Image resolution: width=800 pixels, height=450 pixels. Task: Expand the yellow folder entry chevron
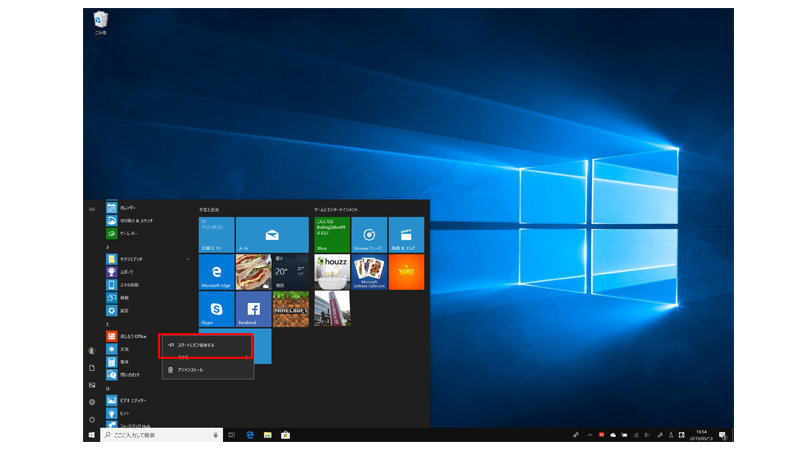point(188,259)
